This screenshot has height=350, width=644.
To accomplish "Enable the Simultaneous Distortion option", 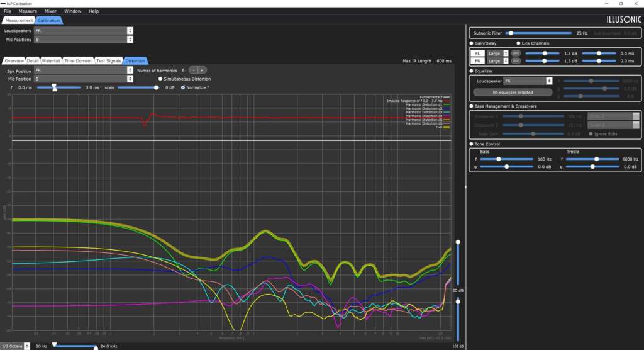I will pos(160,79).
